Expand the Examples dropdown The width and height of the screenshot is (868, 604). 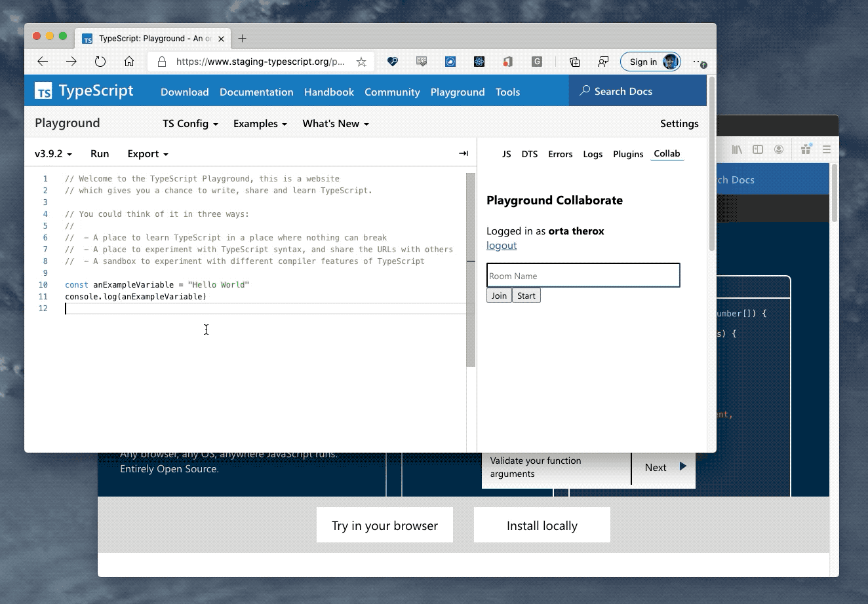click(x=260, y=123)
